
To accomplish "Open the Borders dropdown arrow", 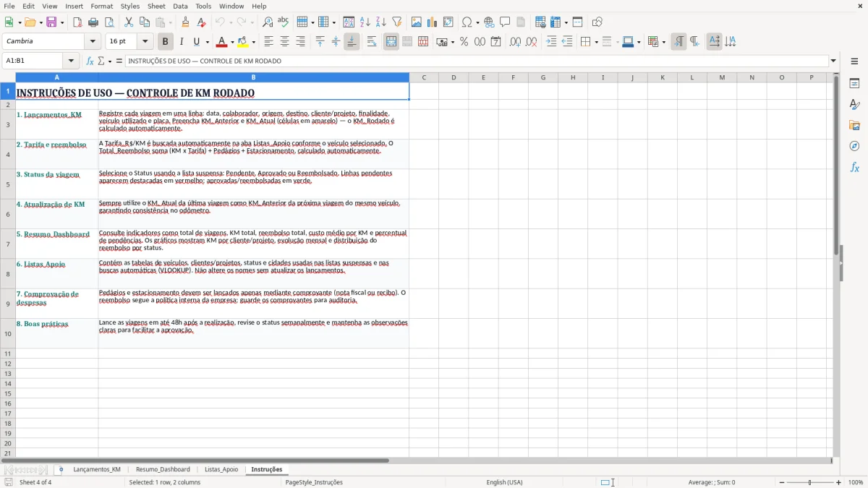I will (596, 42).
